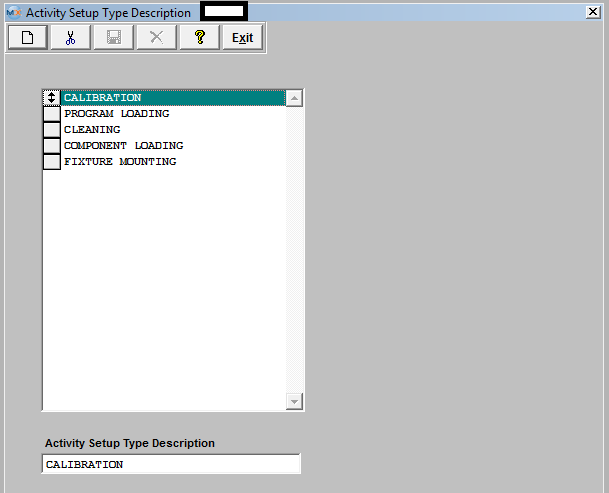Viewport: 609px width, 493px height.
Task: Select the FIXTURE MOUNTING list row
Action: click(173, 162)
